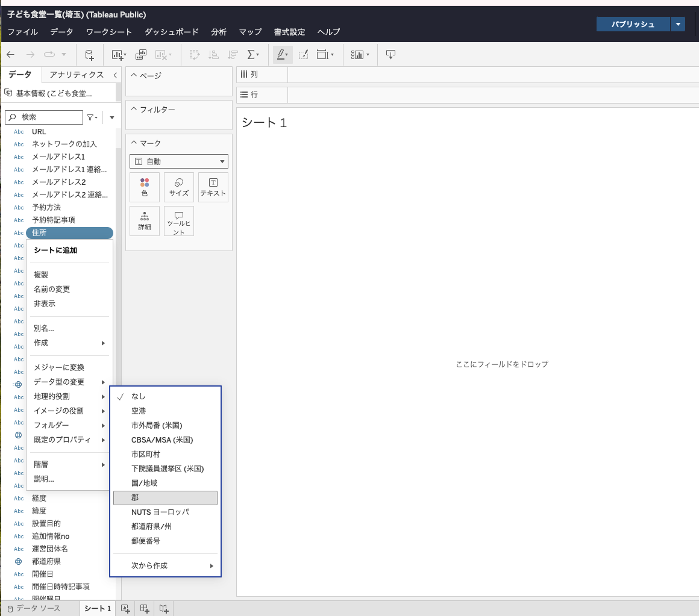699x616 pixels.
Task: Choose メジャーに変換 in context menu
Action: 69,367
